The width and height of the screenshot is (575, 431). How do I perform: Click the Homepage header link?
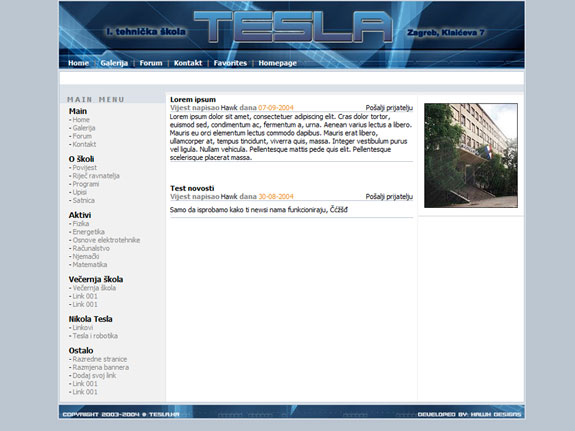click(278, 63)
